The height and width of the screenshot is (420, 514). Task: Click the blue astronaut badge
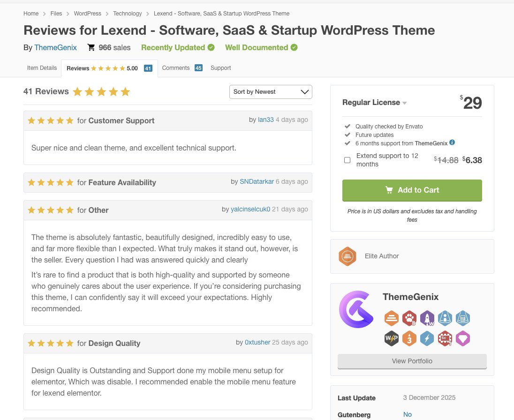(445, 318)
